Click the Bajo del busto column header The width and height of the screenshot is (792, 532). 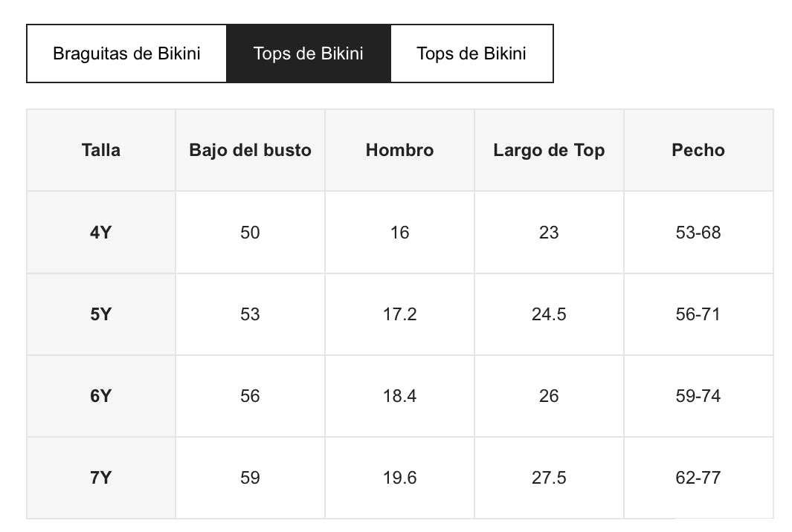250,150
